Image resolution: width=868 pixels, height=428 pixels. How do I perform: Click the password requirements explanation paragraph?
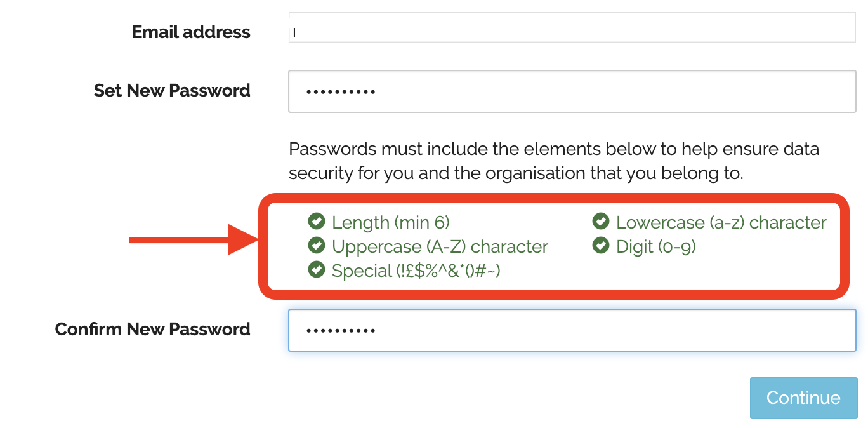[553, 161]
